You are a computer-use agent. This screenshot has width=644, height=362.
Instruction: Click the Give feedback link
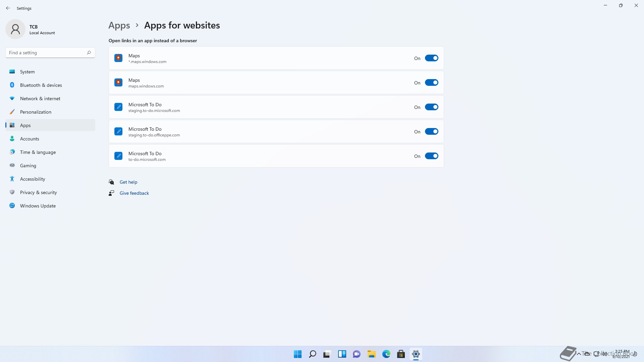134,193
